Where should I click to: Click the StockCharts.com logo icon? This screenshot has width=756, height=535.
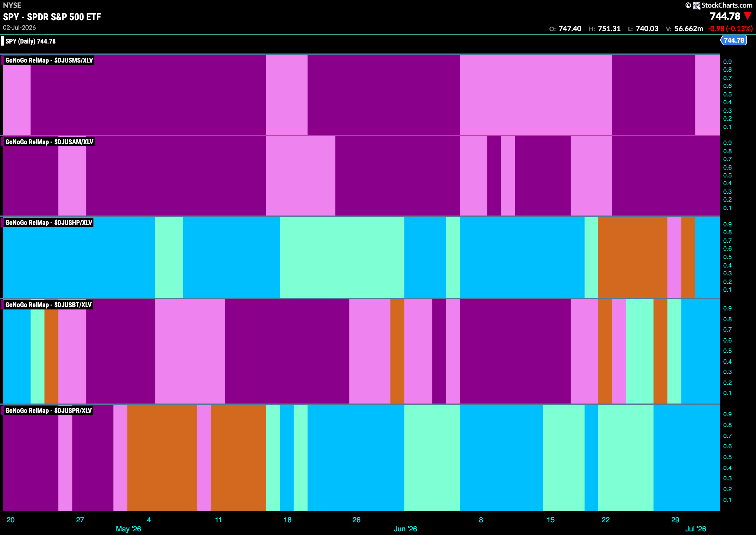(696, 6)
